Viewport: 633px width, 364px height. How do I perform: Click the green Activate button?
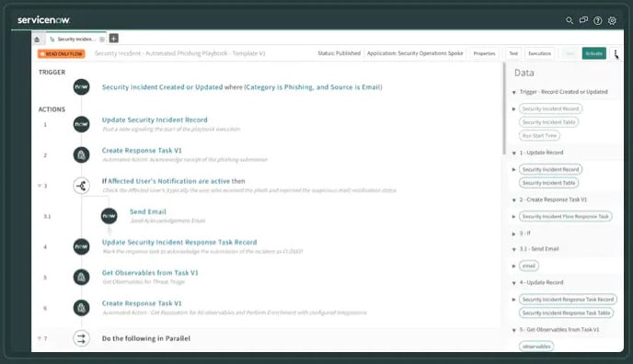tap(593, 53)
